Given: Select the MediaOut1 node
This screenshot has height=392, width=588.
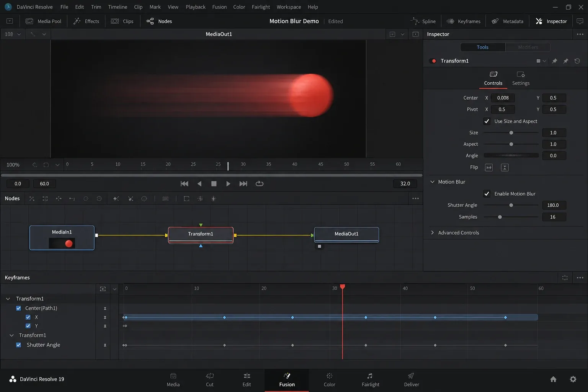Looking at the screenshot, I should [346, 235].
